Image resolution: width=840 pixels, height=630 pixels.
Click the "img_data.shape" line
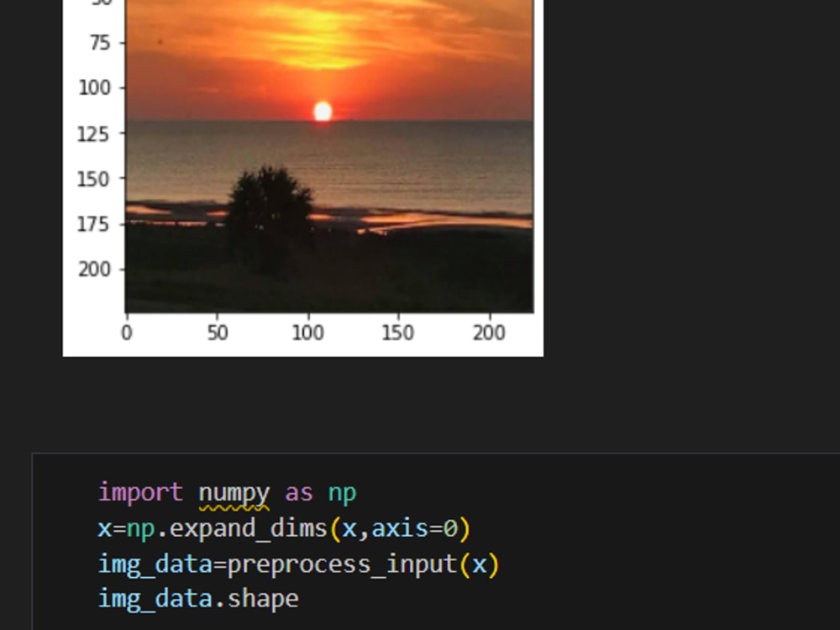coord(198,597)
